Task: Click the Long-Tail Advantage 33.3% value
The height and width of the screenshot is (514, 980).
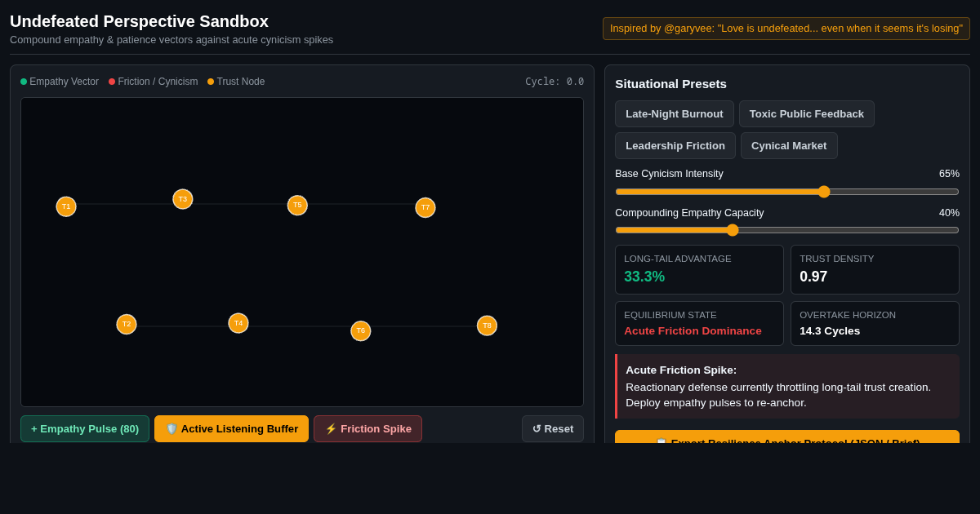Action: [644, 277]
